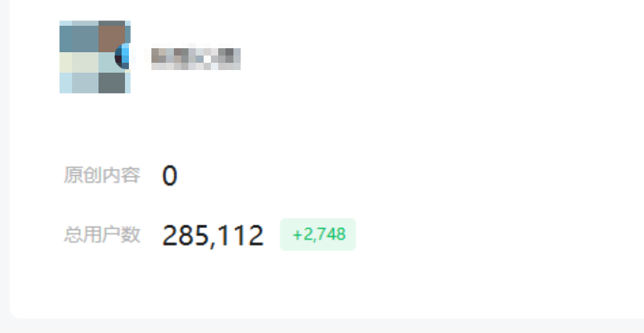Open profile via the mosaic avatar picture
644x333 pixels.
pos(95,57)
